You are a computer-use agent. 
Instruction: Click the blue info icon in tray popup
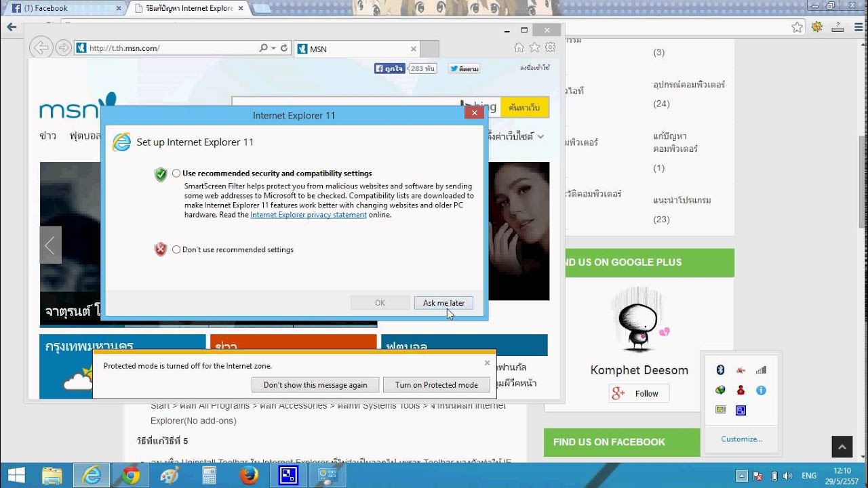tap(761, 390)
